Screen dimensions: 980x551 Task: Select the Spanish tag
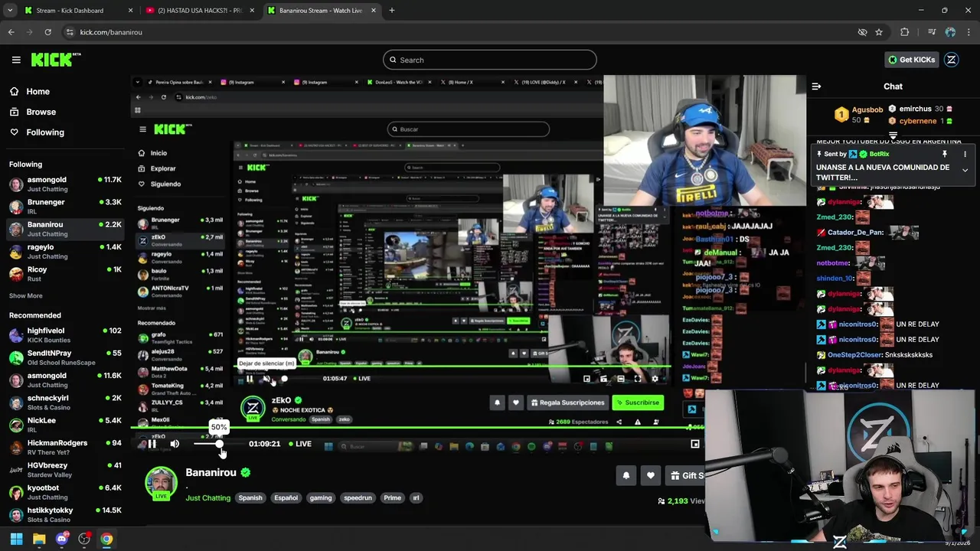point(250,498)
